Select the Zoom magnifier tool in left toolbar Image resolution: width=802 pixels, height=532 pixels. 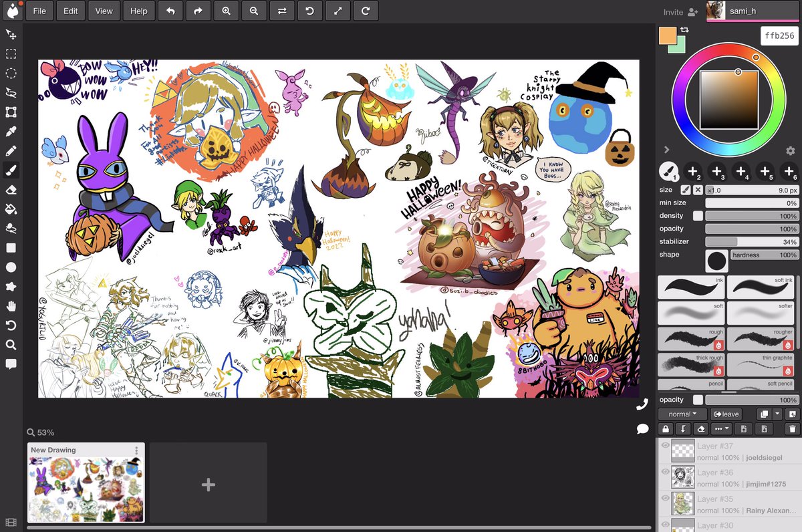11,344
